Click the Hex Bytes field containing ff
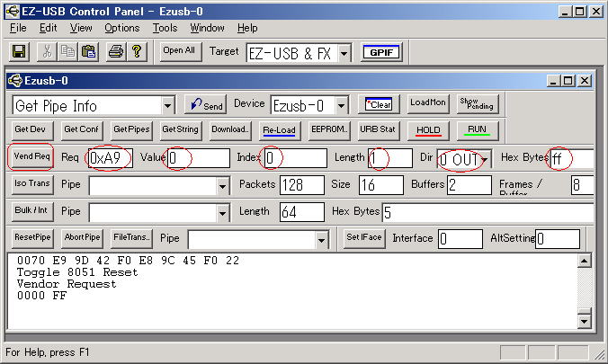Image resolution: width=608 pixels, height=364 pixels. pos(572,158)
